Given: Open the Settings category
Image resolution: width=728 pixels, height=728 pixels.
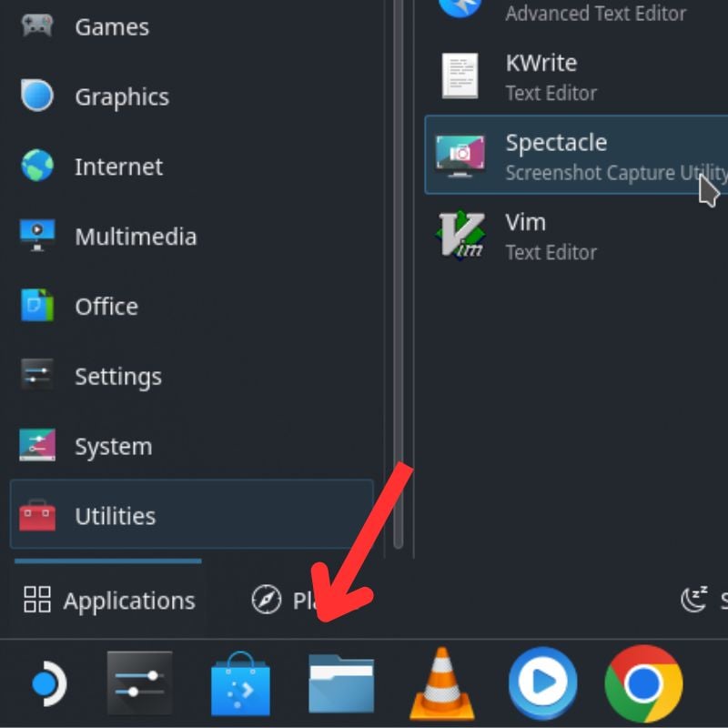Looking at the screenshot, I should 191,376.
